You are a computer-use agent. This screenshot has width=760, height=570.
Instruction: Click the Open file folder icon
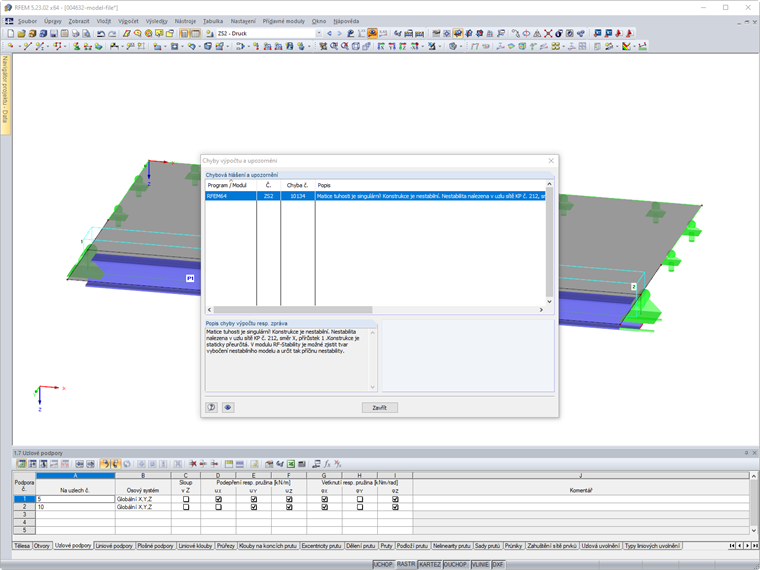coord(21,33)
